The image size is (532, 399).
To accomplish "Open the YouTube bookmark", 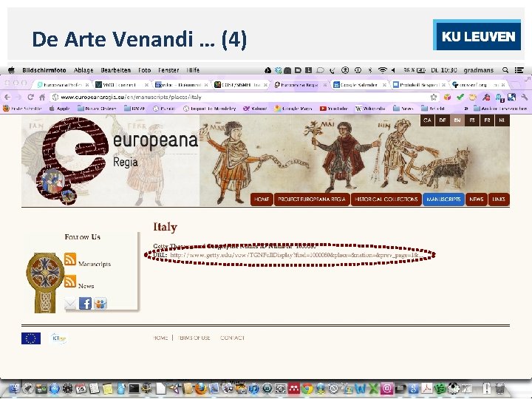I will 334,109.
